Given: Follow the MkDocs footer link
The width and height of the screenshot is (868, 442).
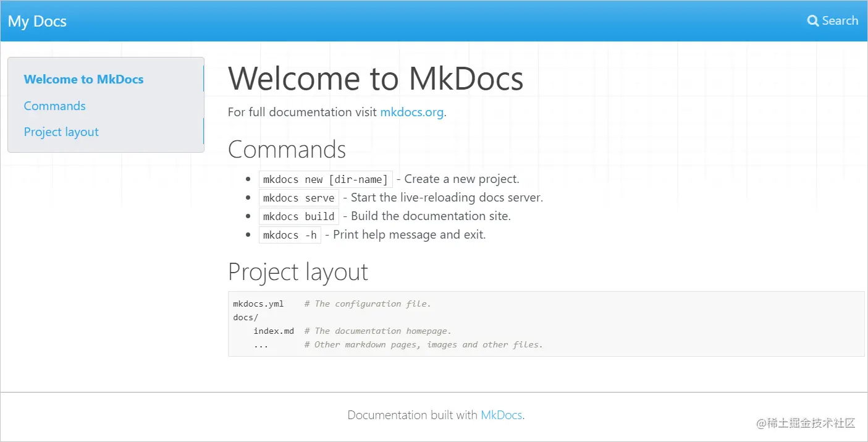Looking at the screenshot, I should (x=501, y=415).
